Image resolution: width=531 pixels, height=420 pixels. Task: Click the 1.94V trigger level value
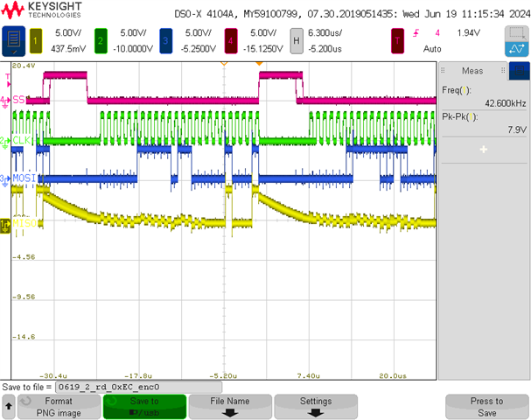tap(469, 33)
